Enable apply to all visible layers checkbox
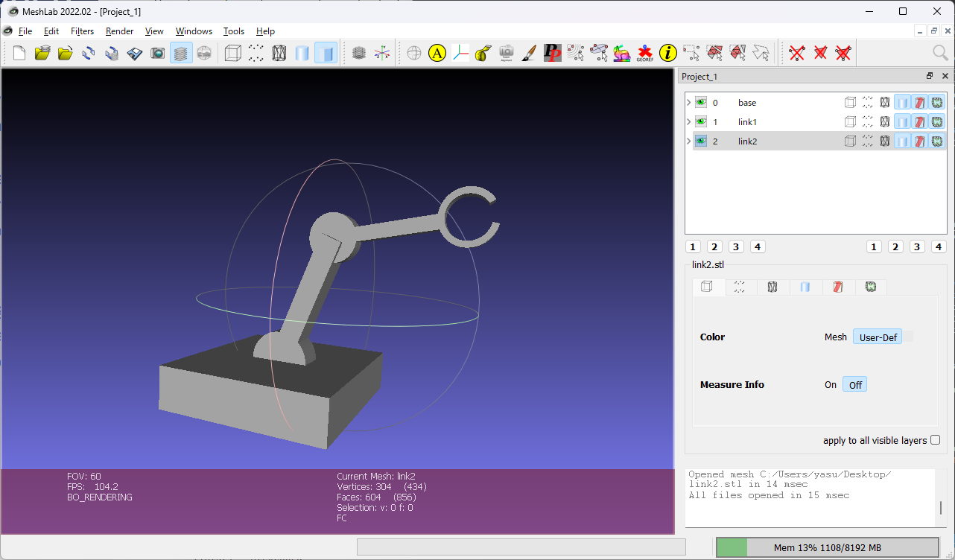 (x=935, y=440)
